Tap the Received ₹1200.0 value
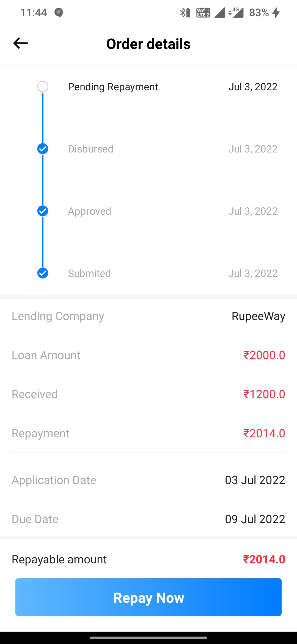The height and width of the screenshot is (644, 297). tap(264, 394)
